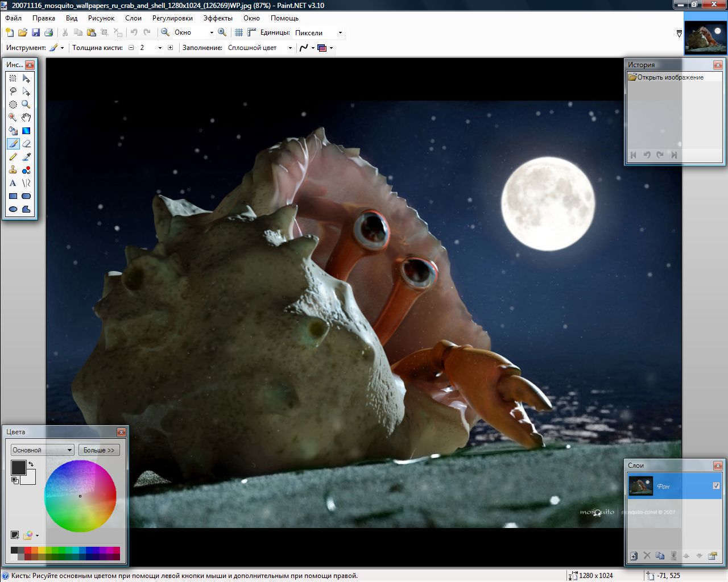Select the Move Selected Pixels tool
Screen dimensions: 728x582
click(26, 78)
